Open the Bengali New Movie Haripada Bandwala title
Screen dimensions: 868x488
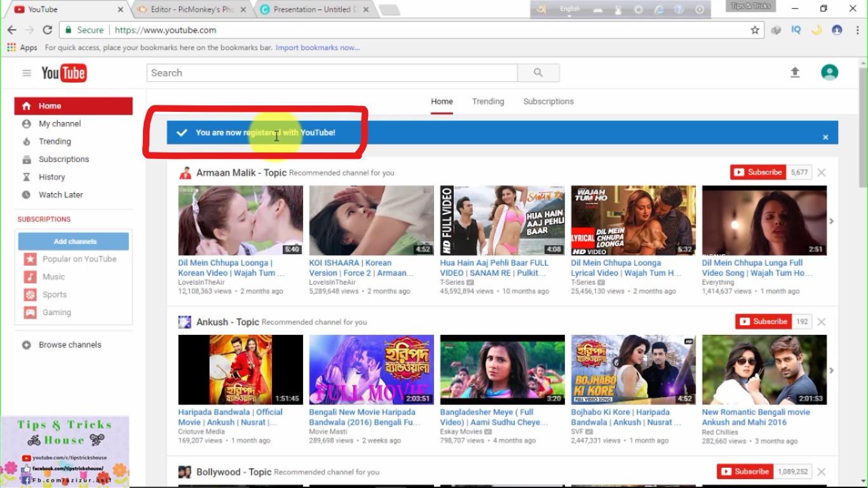tap(364, 417)
